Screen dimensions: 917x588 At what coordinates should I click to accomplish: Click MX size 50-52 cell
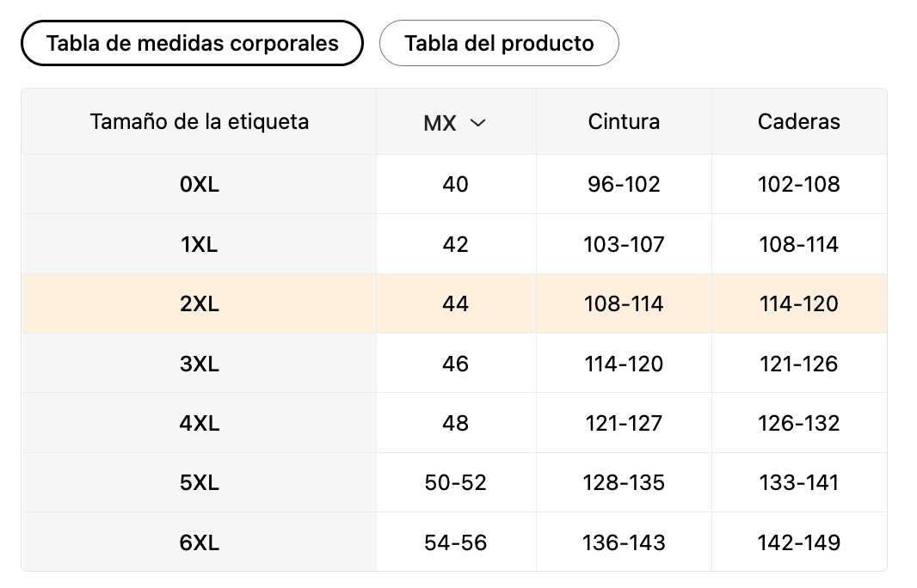(455, 482)
